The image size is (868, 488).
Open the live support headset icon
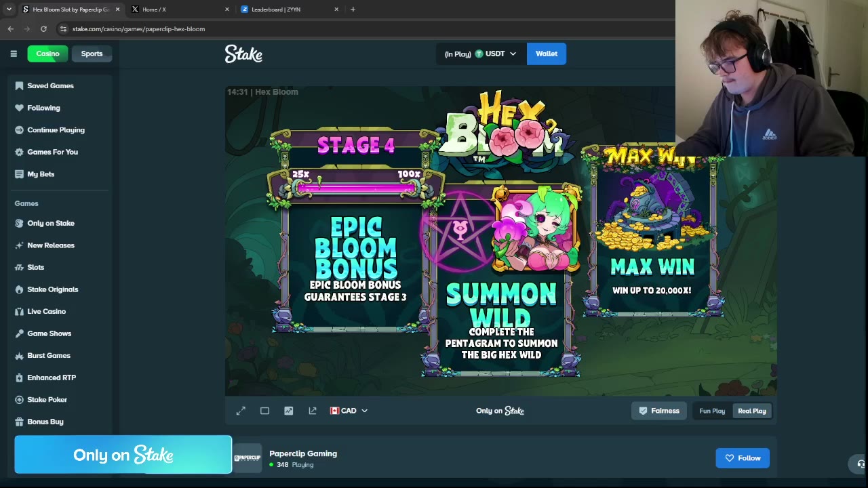point(861,464)
